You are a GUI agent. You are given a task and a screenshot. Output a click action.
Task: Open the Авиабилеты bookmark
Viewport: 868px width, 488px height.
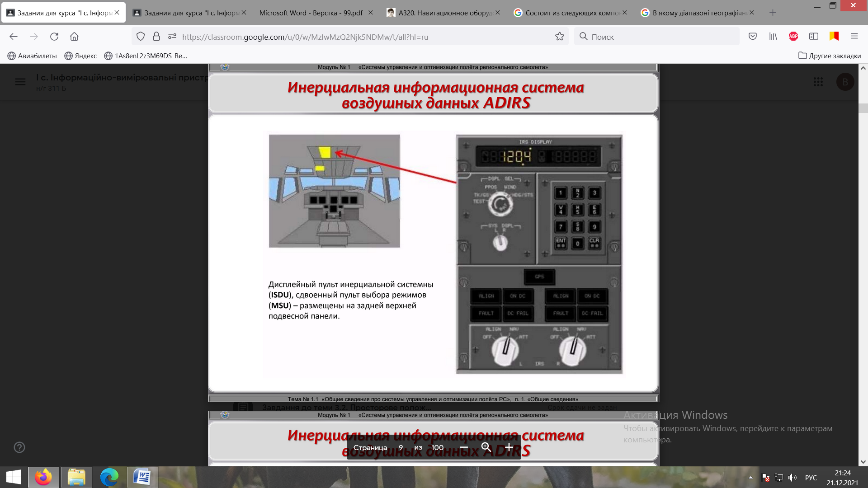coord(32,56)
